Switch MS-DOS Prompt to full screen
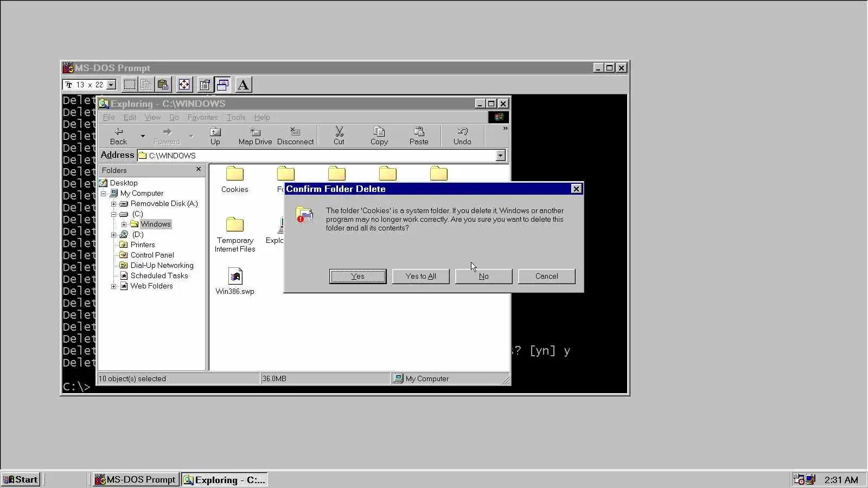The image size is (868, 488). click(x=184, y=85)
